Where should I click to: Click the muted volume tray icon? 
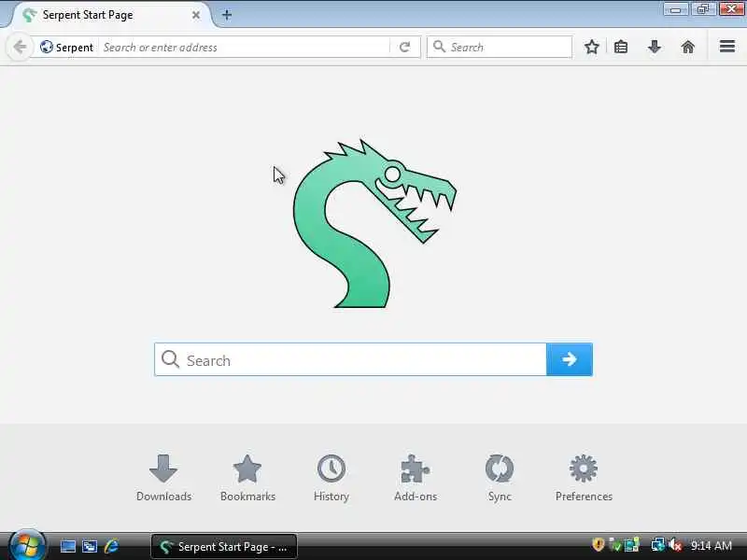tap(675, 545)
